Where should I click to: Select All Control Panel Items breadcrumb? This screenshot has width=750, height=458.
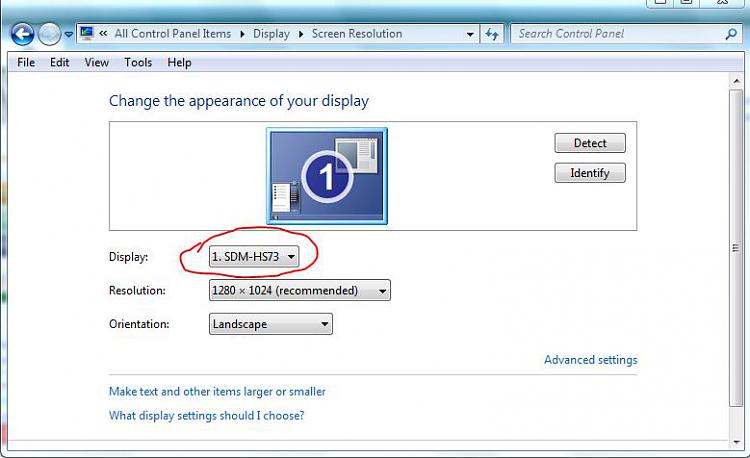173,33
